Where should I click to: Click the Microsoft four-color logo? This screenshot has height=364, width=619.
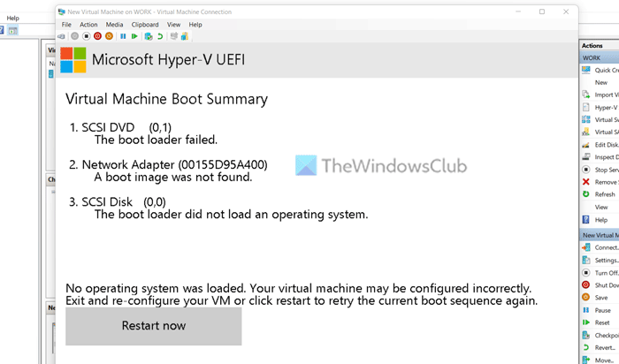(x=73, y=60)
